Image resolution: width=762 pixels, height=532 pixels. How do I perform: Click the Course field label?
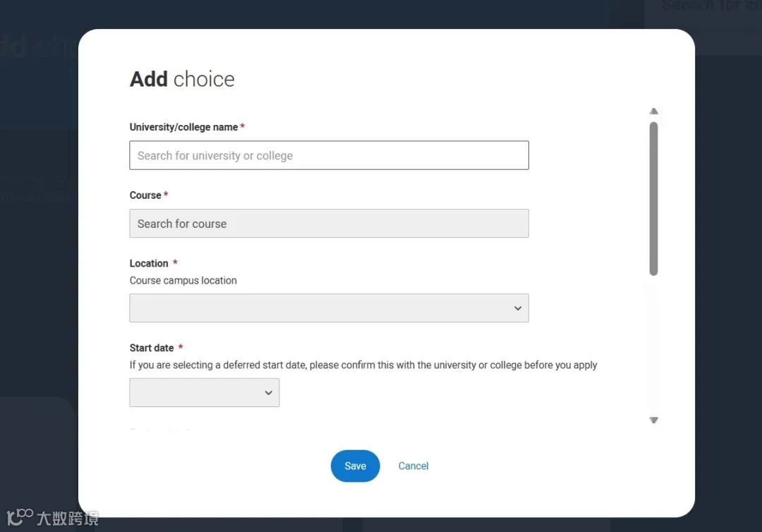[x=145, y=195]
